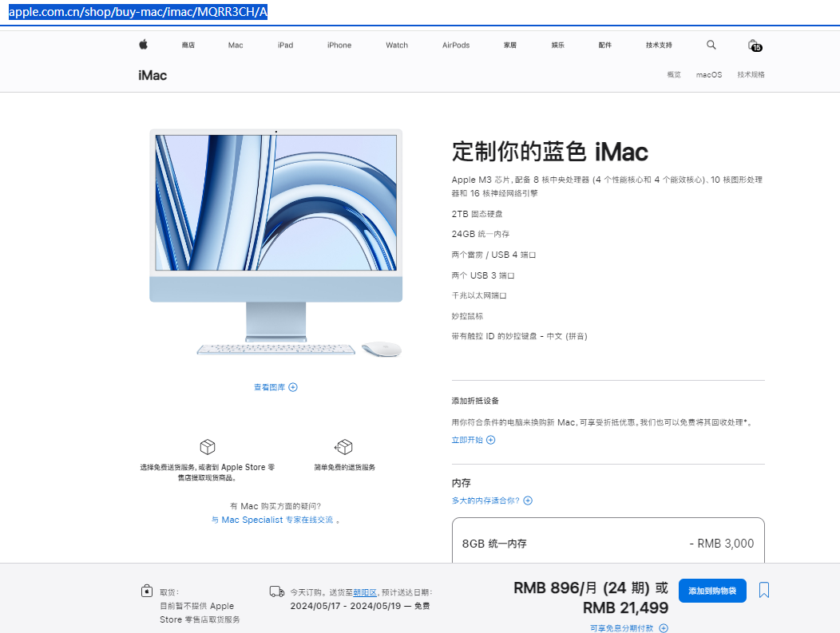Open the AirPods menu item

[x=456, y=45]
